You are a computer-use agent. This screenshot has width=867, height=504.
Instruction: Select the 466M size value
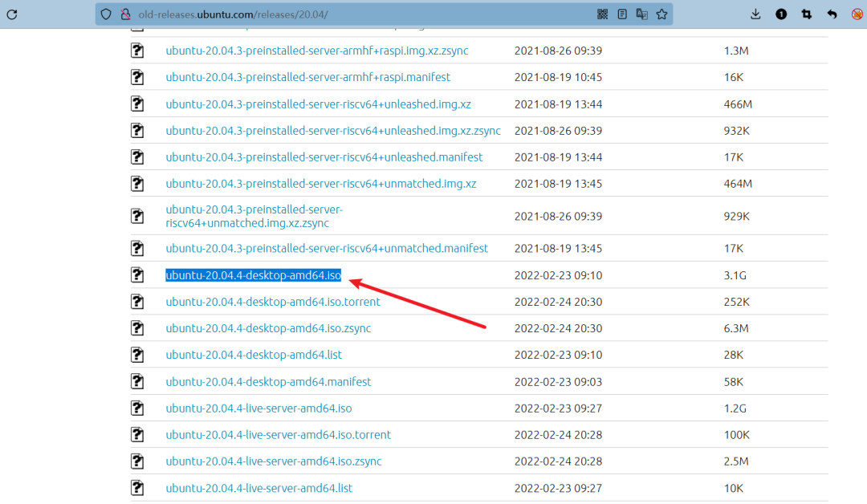(738, 104)
